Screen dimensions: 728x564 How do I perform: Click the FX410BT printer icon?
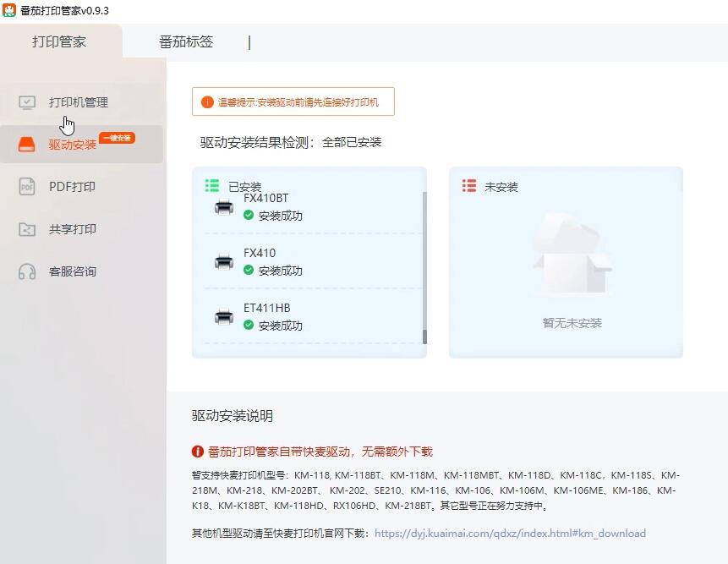coord(224,207)
